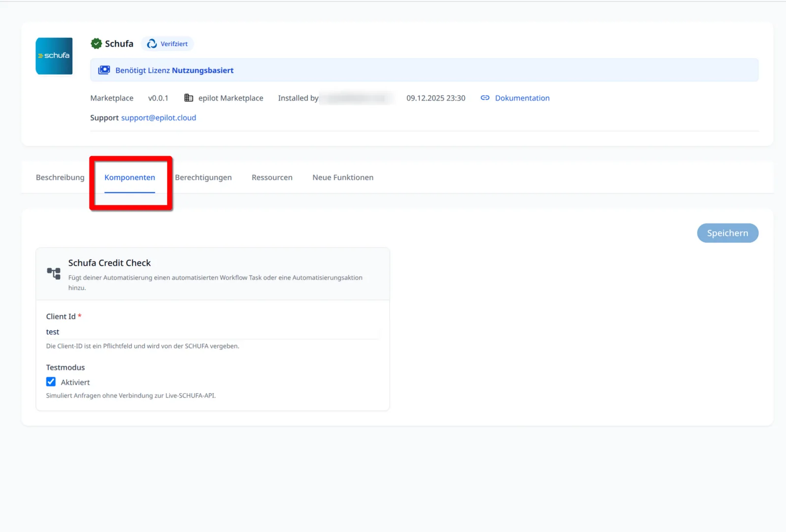Click the Testmodus label
This screenshot has width=786, height=532.
click(x=65, y=367)
